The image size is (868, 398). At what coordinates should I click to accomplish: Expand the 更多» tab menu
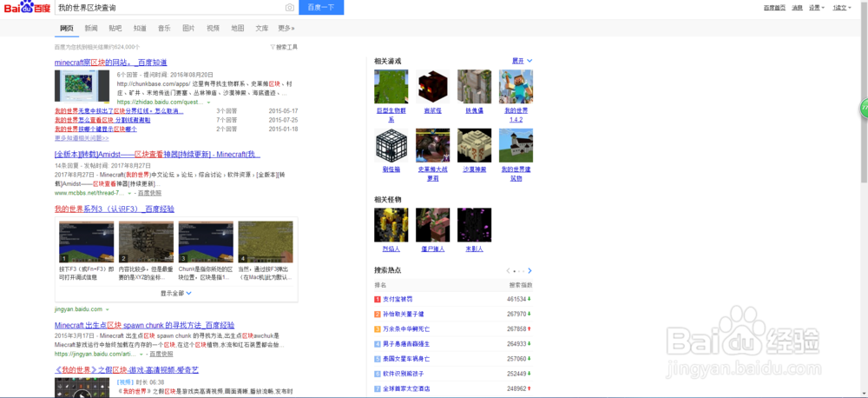(286, 29)
